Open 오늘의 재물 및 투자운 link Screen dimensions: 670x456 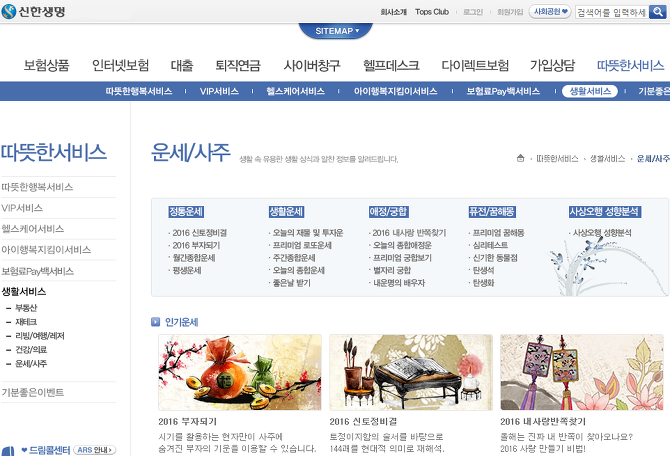[308, 233]
